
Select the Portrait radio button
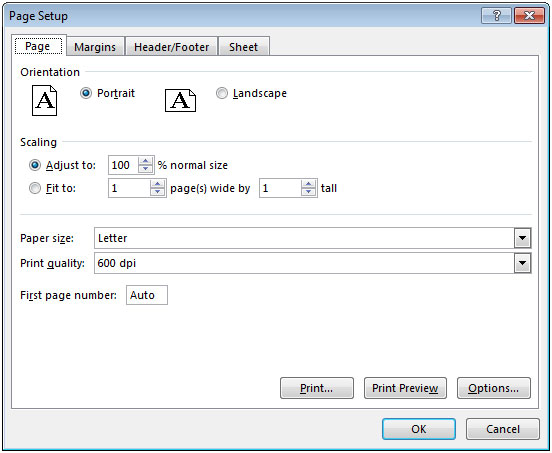click(86, 93)
